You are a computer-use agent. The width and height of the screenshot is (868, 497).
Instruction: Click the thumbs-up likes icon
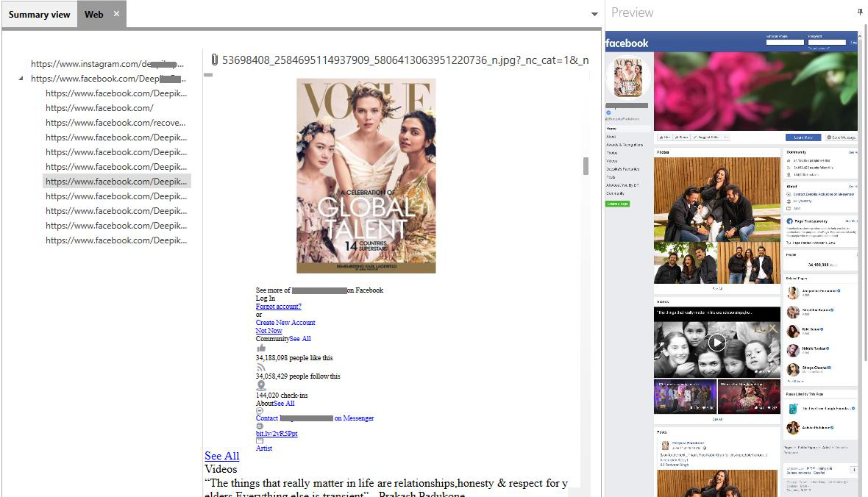260,348
